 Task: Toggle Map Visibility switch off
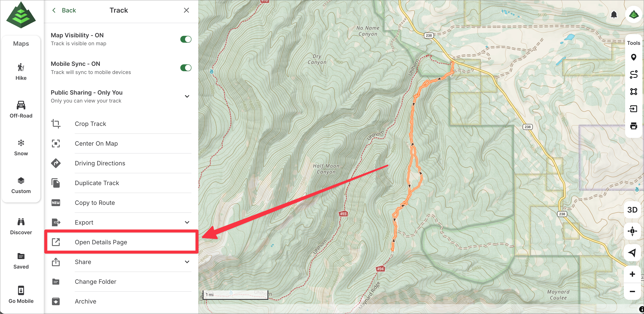pyautogui.click(x=186, y=39)
